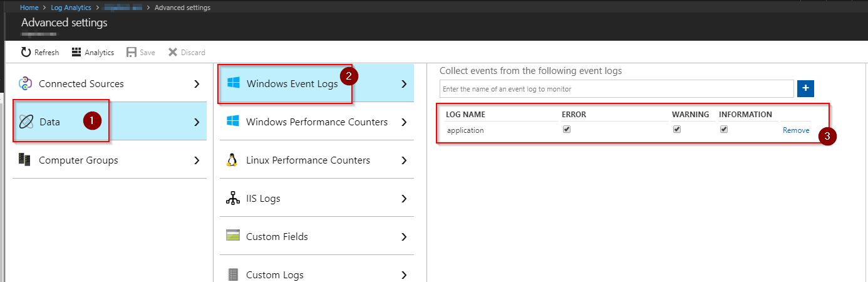Select the Custom Logs label
Screen dimensions: 868x282
click(x=274, y=274)
